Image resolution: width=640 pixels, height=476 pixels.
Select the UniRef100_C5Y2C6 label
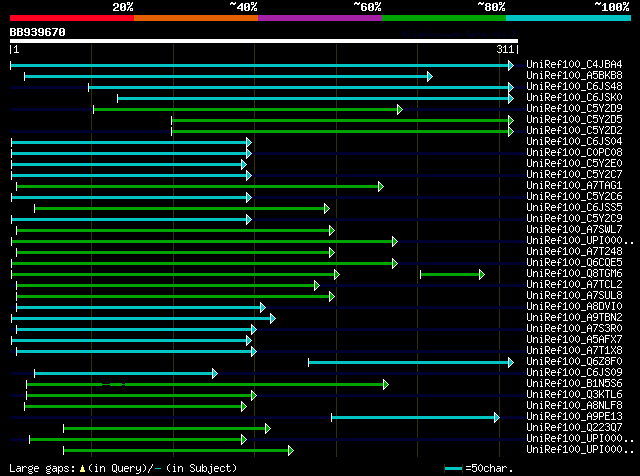click(x=574, y=197)
